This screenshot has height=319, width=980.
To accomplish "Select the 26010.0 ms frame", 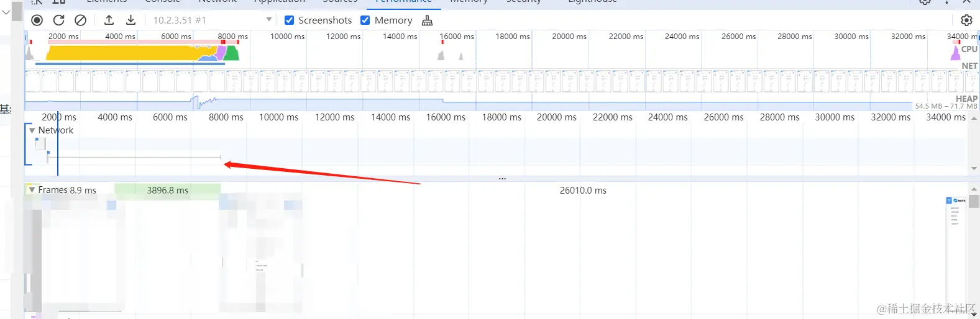I will tap(582, 191).
